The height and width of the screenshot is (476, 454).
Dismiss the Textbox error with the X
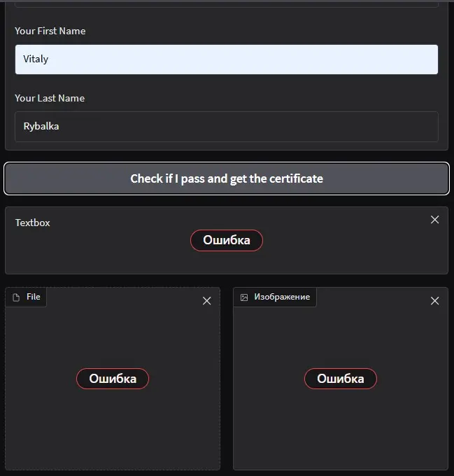(434, 220)
